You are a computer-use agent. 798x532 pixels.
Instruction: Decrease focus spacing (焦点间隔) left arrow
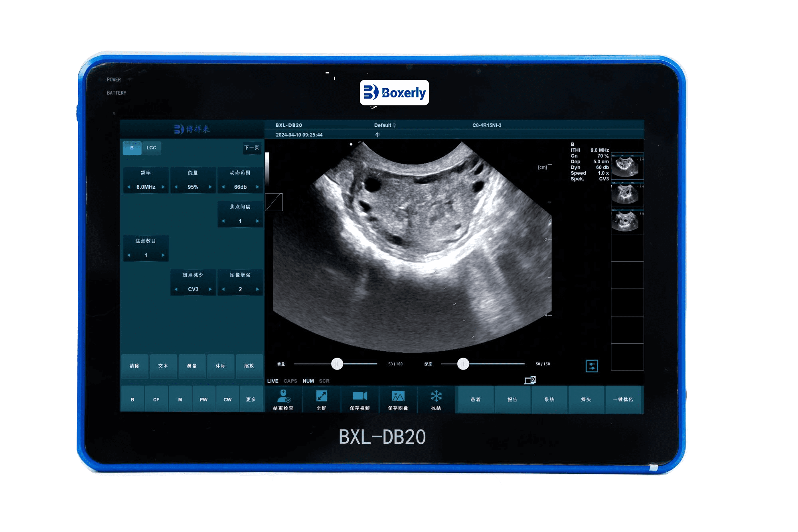click(x=223, y=221)
